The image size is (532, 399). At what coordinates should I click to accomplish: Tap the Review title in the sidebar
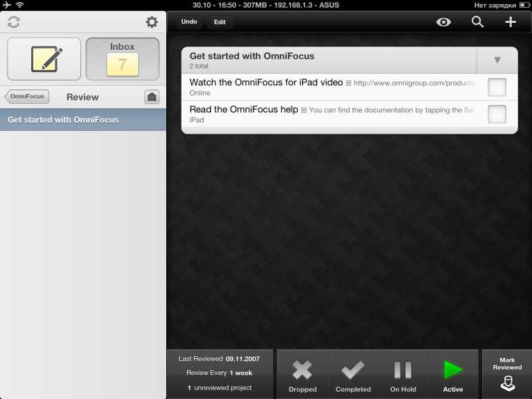pos(82,97)
